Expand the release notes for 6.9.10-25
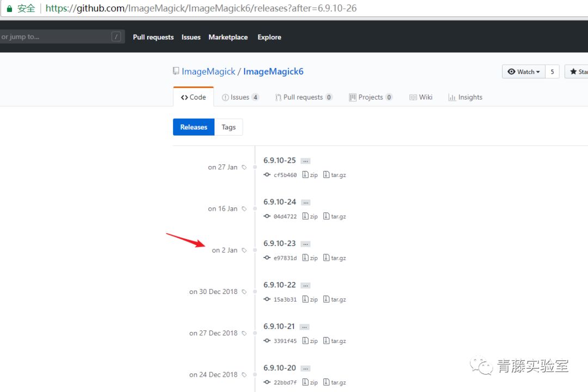588x392 pixels. 305,160
